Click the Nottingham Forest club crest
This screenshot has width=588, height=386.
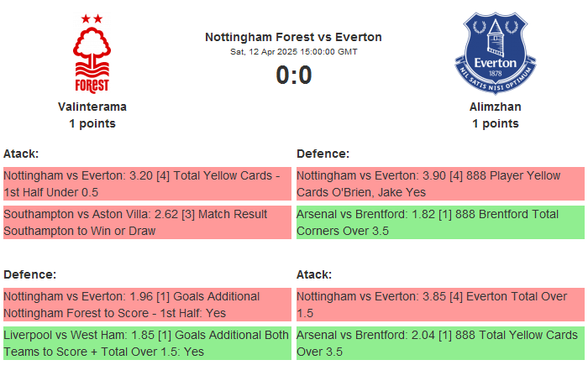(92, 53)
